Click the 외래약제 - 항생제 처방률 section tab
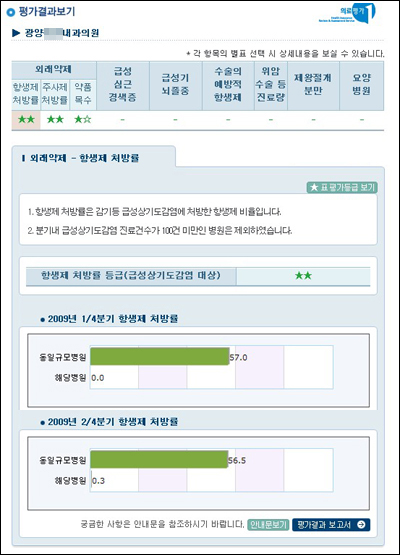The image size is (400, 555). click(93, 158)
